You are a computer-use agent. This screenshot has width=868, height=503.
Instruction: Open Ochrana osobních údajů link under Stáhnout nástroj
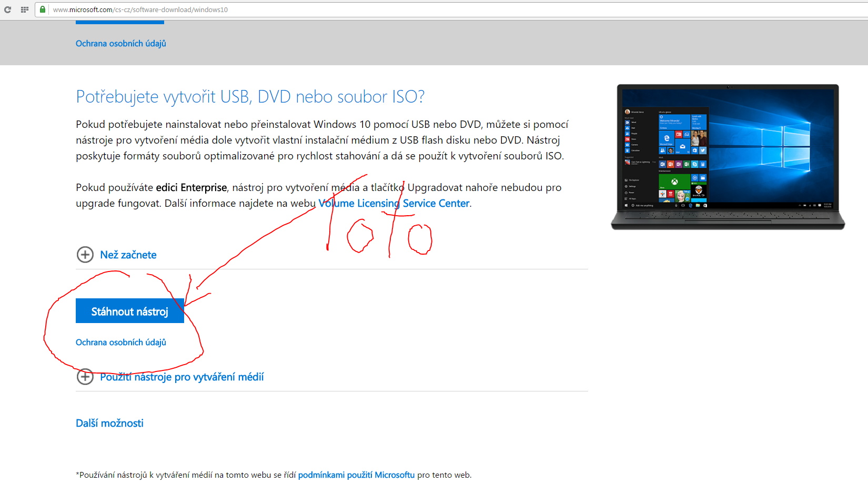(121, 343)
